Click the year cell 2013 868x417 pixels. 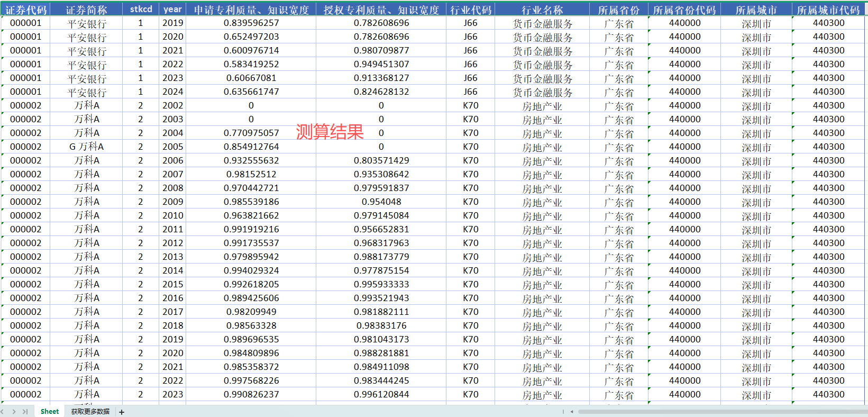172,257
